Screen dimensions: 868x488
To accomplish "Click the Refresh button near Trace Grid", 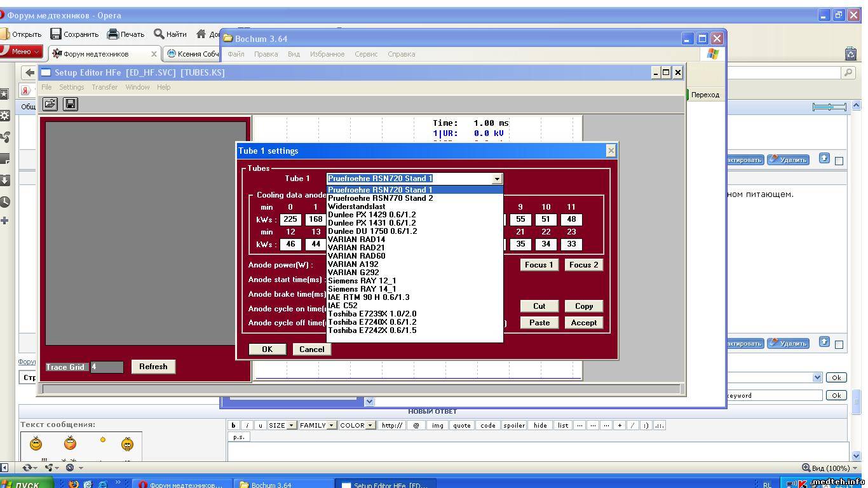I will [x=153, y=367].
